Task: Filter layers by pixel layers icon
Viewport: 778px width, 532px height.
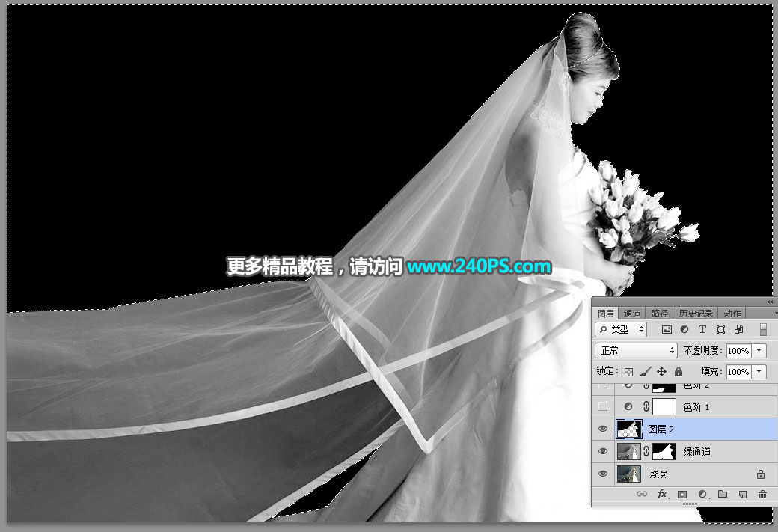Action: tap(667, 329)
